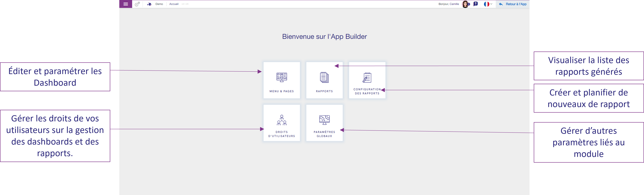This screenshot has height=195, width=644.
Task: Click the Configuration des Rapports notepad icon
Action: pyautogui.click(x=367, y=77)
